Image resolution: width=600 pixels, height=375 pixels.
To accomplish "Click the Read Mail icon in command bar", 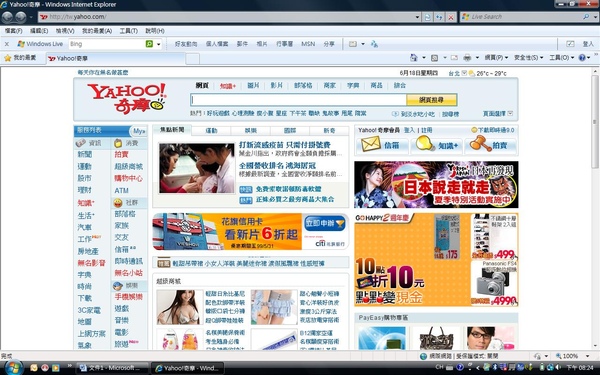I will [x=454, y=58].
